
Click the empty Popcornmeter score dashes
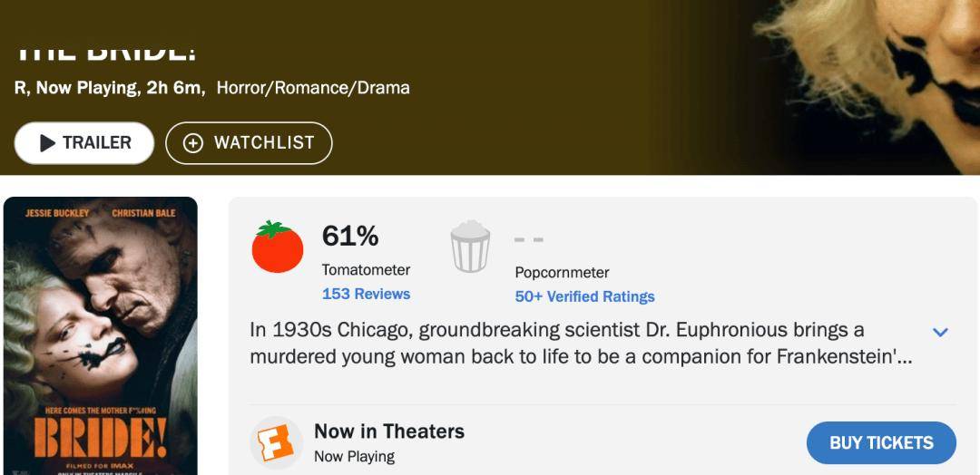(529, 240)
